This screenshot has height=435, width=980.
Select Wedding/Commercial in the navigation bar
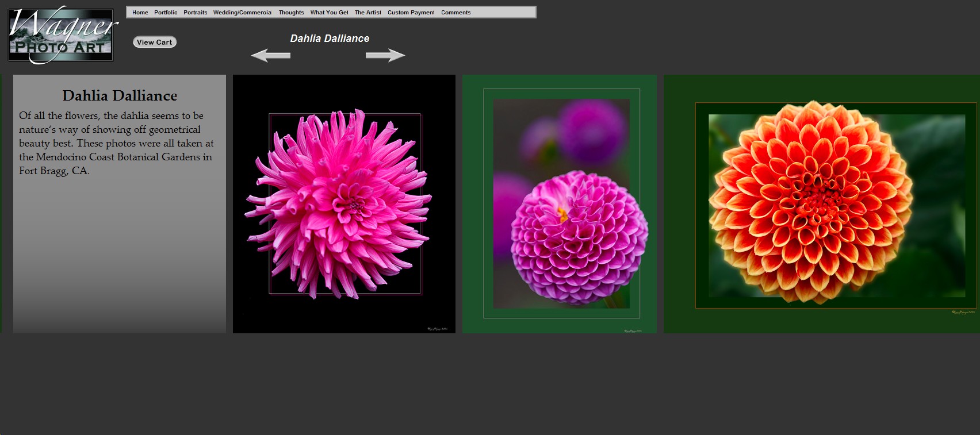[x=242, y=13]
